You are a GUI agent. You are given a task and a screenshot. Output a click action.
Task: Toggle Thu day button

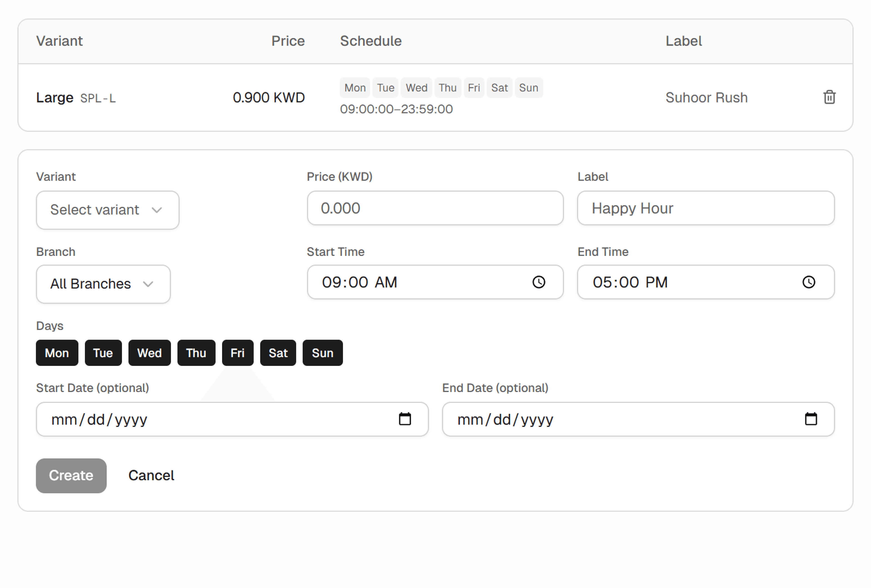[x=196, y=353]
